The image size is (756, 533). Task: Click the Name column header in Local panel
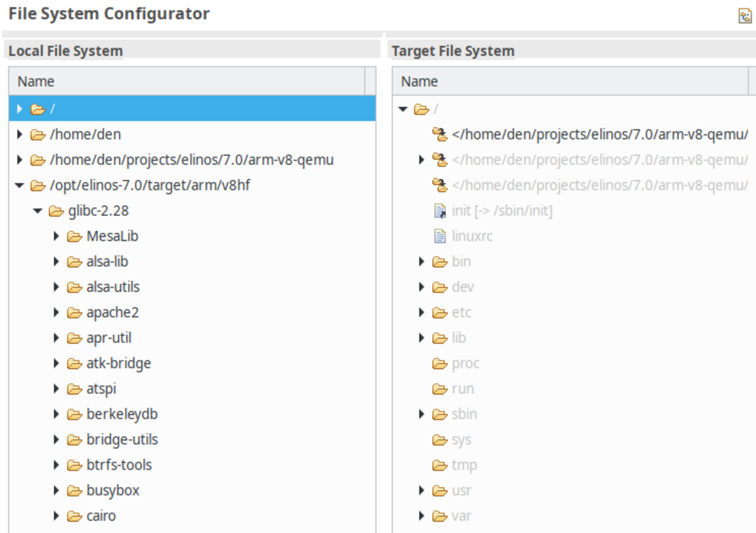coord(35,81)
